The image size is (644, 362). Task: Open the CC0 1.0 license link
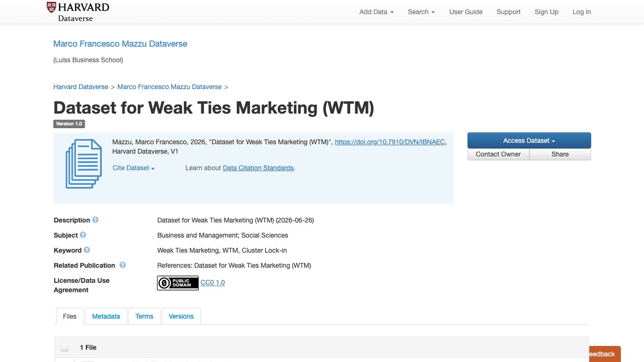(x=213, y=283)
